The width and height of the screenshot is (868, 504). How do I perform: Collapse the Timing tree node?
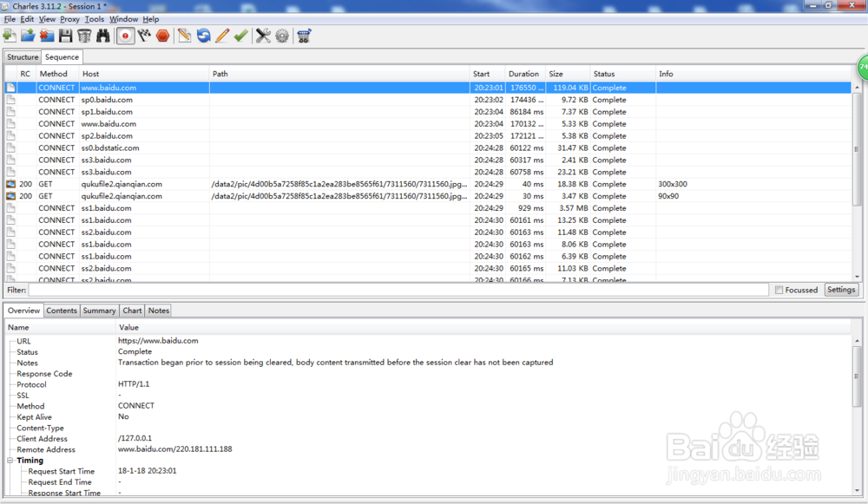click(x=10, y=461)
